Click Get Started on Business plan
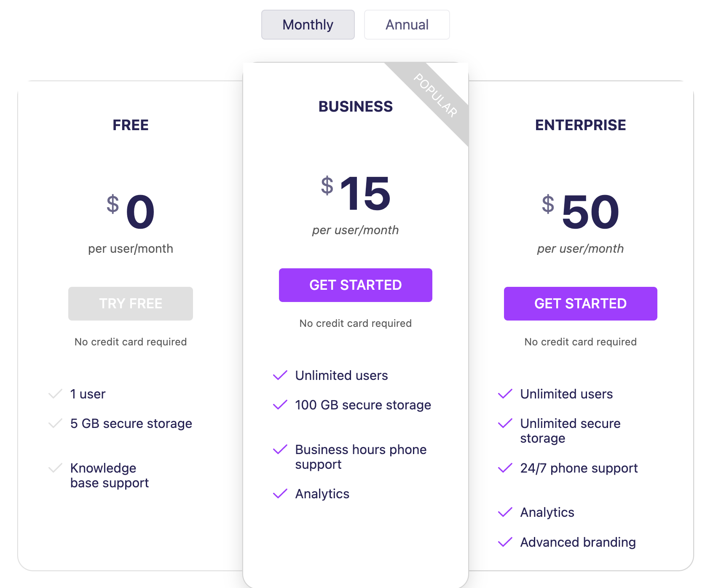713x588 pixels. click(x=355, y=285)
